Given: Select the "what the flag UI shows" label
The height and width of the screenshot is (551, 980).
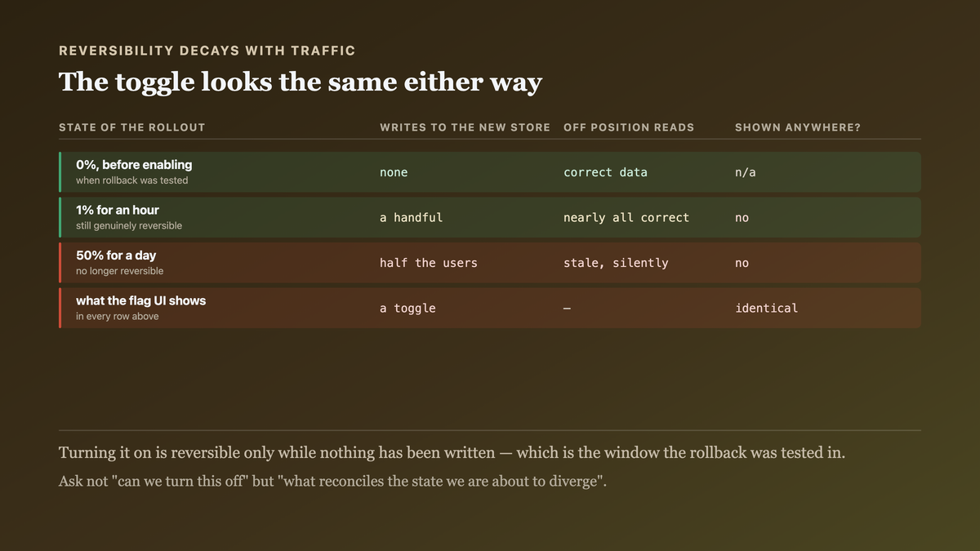Looking at the screenshot, I should (x=140, y=301).
